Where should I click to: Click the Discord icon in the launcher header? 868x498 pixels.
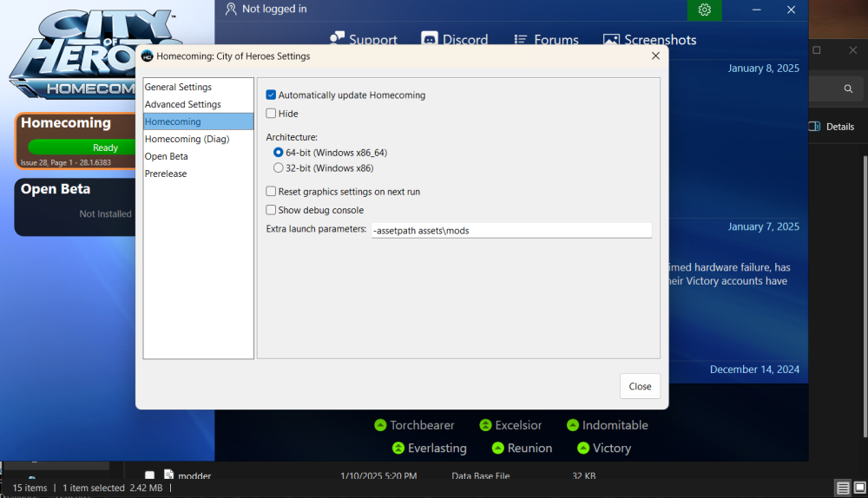(429, 40)
